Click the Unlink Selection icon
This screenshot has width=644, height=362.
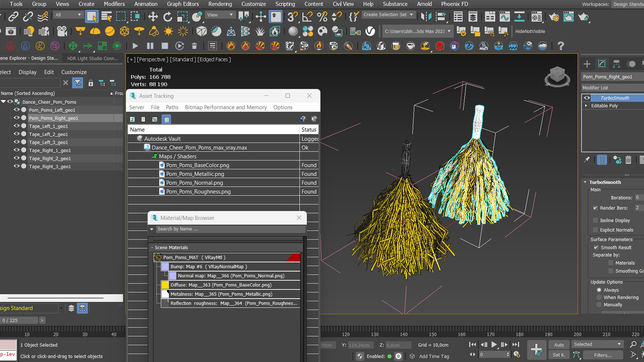click(28, 16)
